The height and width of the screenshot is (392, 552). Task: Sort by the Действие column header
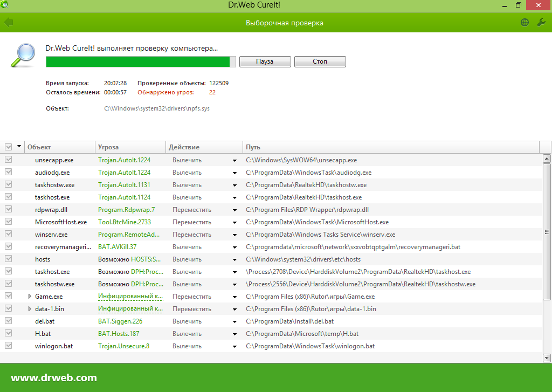[x=204, y=147]
